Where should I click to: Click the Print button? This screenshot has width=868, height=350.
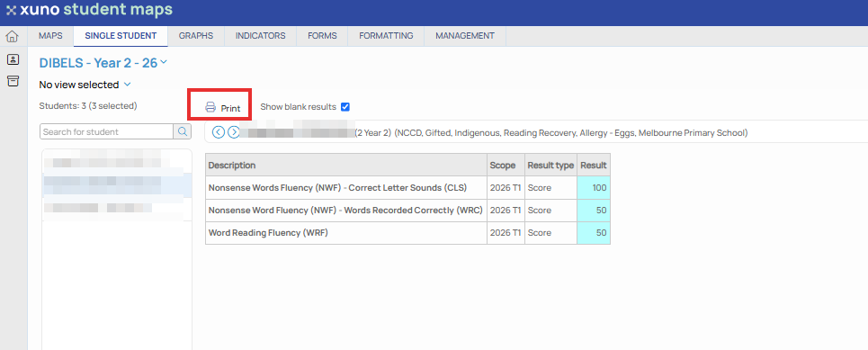(223, 108)
